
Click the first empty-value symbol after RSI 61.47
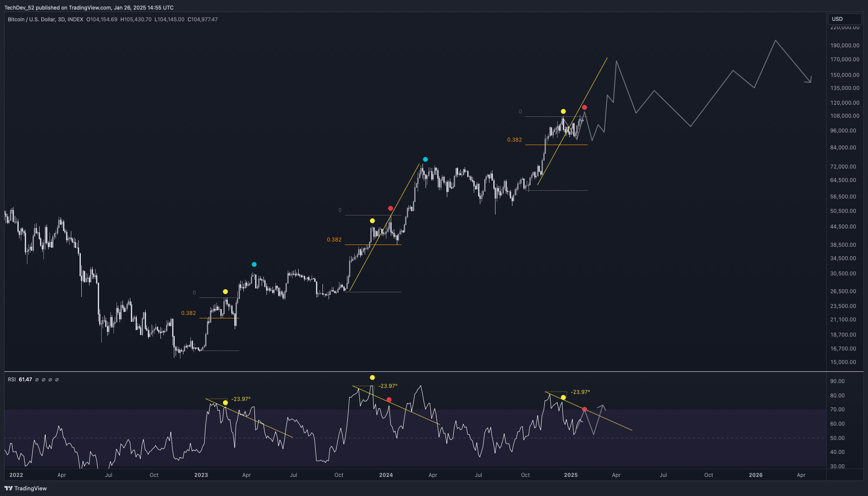37,380
